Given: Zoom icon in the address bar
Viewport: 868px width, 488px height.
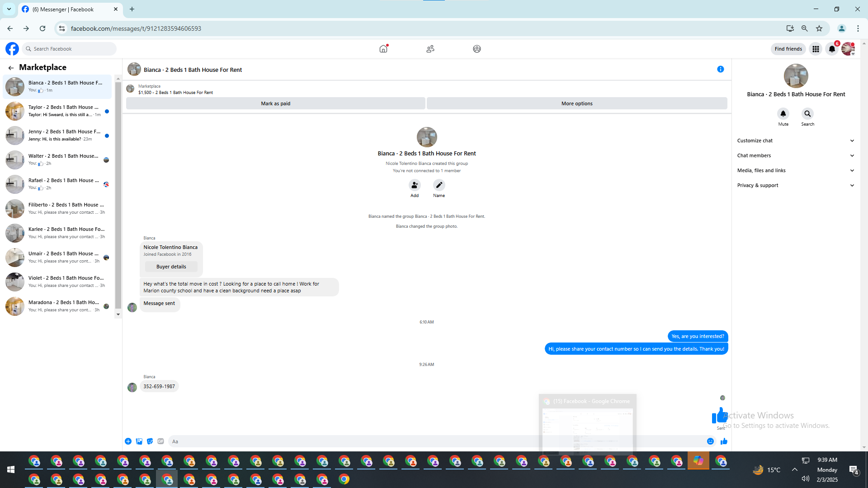Looking at the screenshot, I should 805,28.
